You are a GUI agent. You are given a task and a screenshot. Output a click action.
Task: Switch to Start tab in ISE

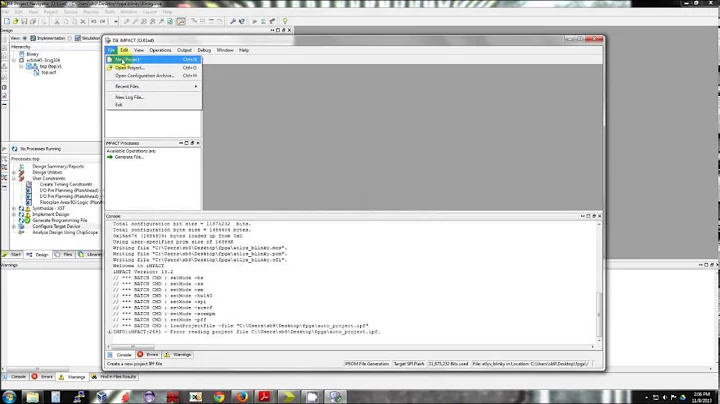point(12,254)
